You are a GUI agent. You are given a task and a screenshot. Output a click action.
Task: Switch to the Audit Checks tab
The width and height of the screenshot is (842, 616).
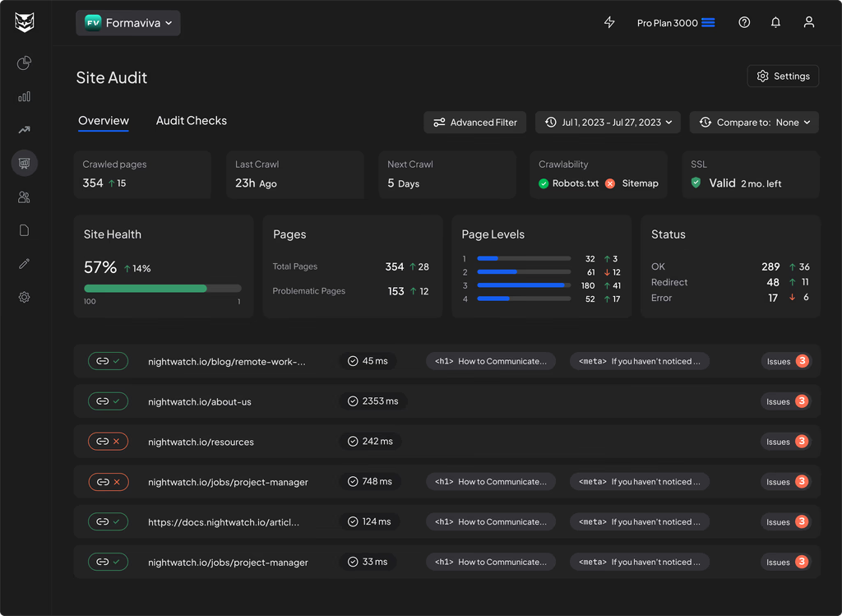(191, 121)
